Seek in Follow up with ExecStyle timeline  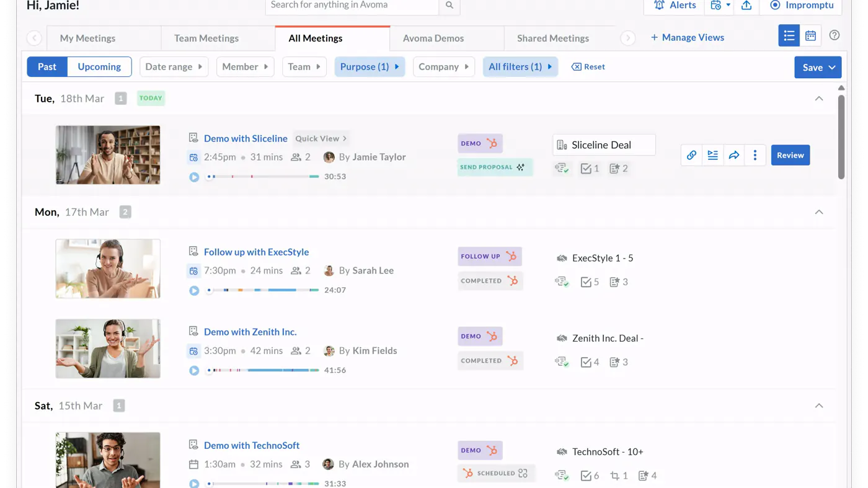263,290
